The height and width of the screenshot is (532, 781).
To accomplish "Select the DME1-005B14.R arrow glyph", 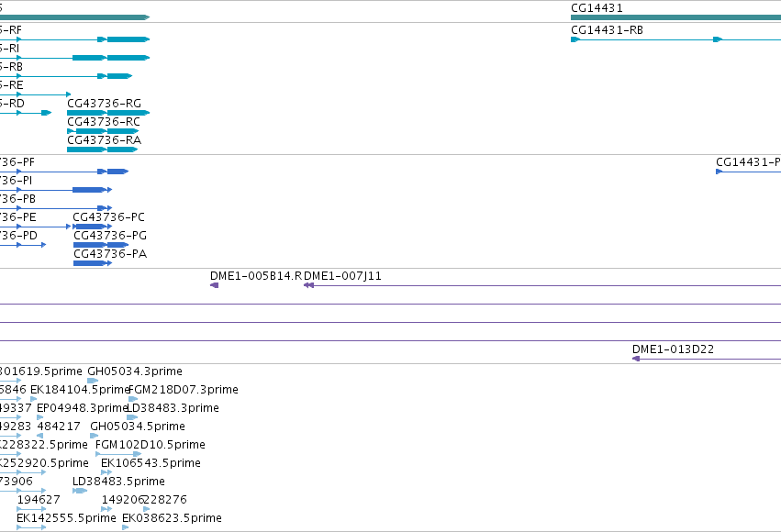I will 214,285.
